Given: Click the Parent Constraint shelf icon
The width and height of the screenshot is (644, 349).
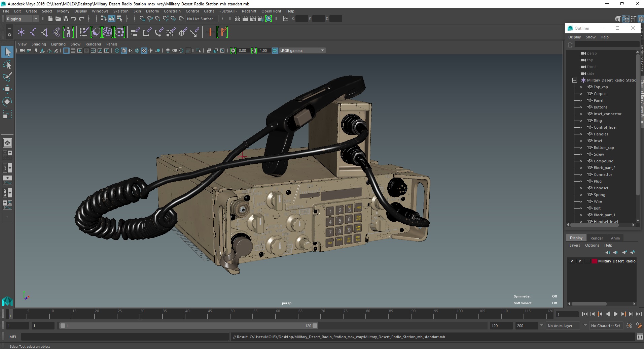Looking at the screenshot, I should coord(135,32).
